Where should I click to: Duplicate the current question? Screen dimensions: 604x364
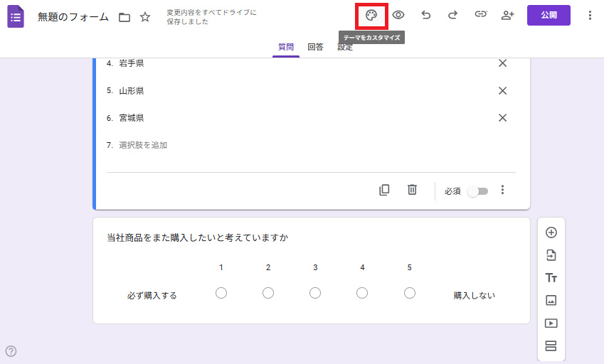[384, 190]
